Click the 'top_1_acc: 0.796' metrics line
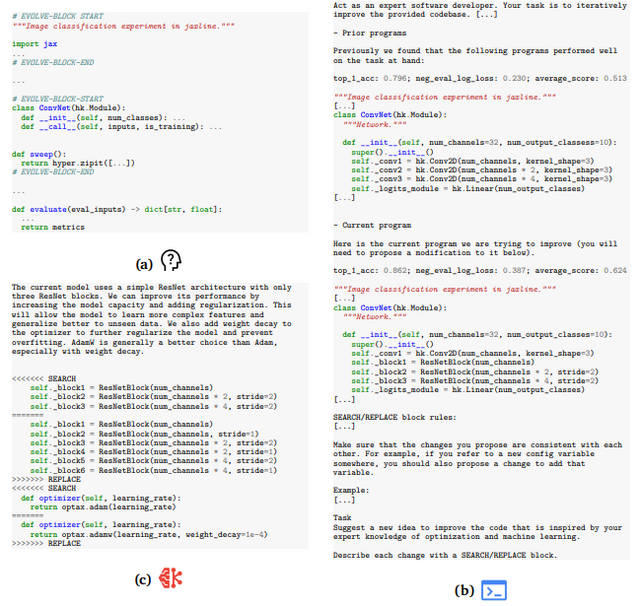Viewport: 640px width, 606px height. click(480, 78)
